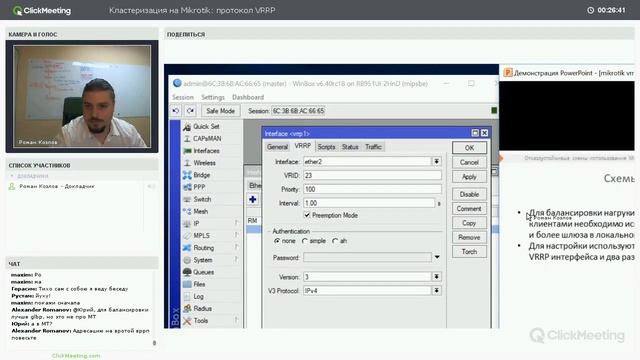640x360 pixels.
Task: Click the VRID input field
Action: [372, 176]
